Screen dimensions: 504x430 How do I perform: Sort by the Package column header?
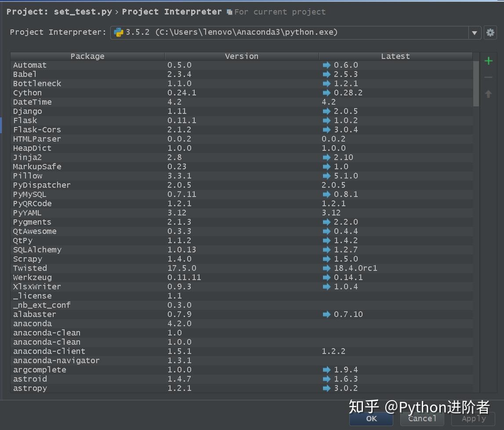87,56
